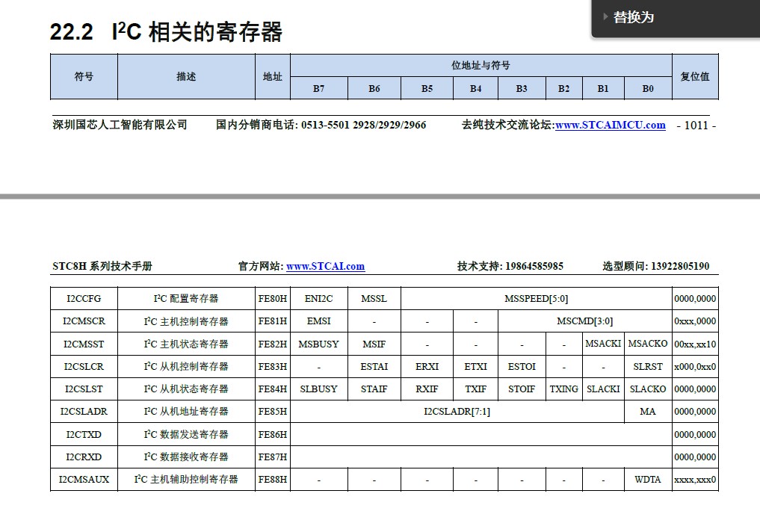Viewport: 760px width, 532px height.
Task: Select the I2CRXD register name cell
Action: (x=84, y=457)
